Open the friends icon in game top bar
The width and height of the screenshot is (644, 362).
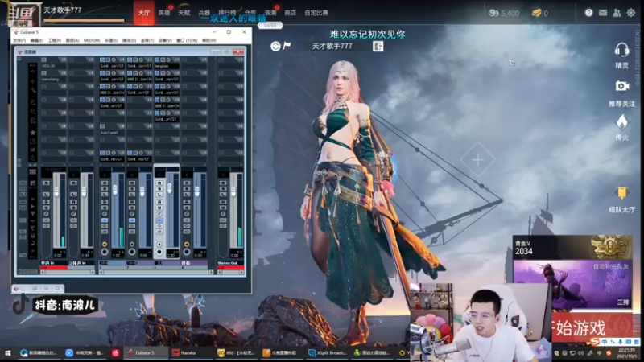[617, 13]
